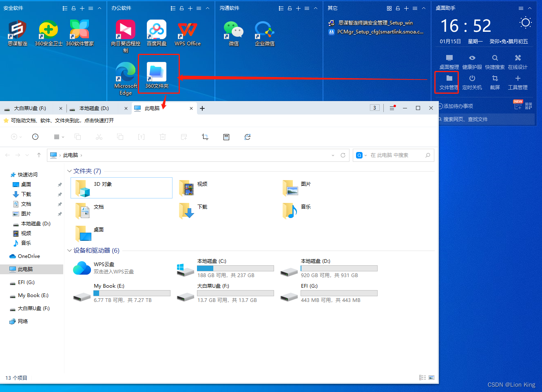Screen dimensions: 542x392
Task: Open 360软件管家 shortcut icon
Action: pos(80,33)
